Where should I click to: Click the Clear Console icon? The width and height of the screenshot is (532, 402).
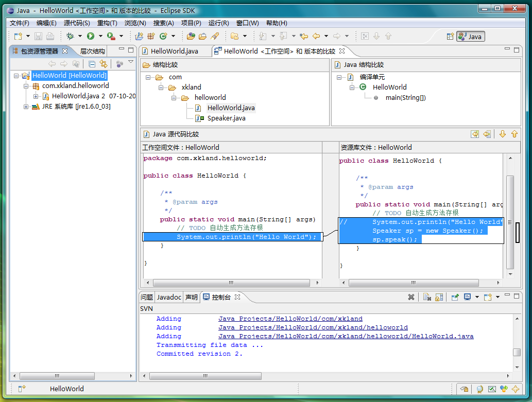tap(427, 297)
